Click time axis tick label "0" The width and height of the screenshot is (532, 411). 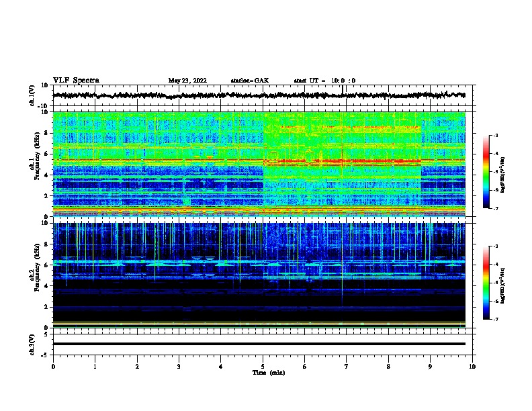tap(53, 367)
